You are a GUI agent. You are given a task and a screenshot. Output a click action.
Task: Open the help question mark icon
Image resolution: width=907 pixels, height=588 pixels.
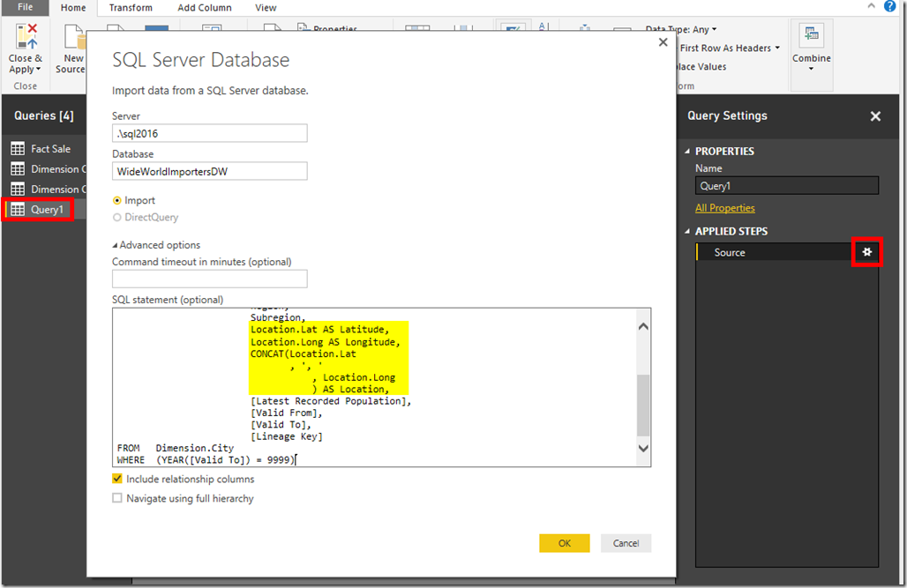click(x=889, y=6)
